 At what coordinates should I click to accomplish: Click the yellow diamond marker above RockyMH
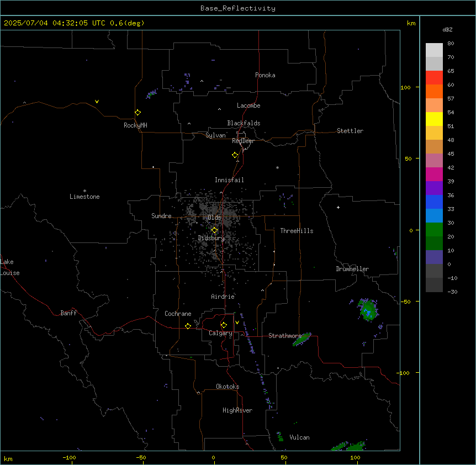[138, 113]
